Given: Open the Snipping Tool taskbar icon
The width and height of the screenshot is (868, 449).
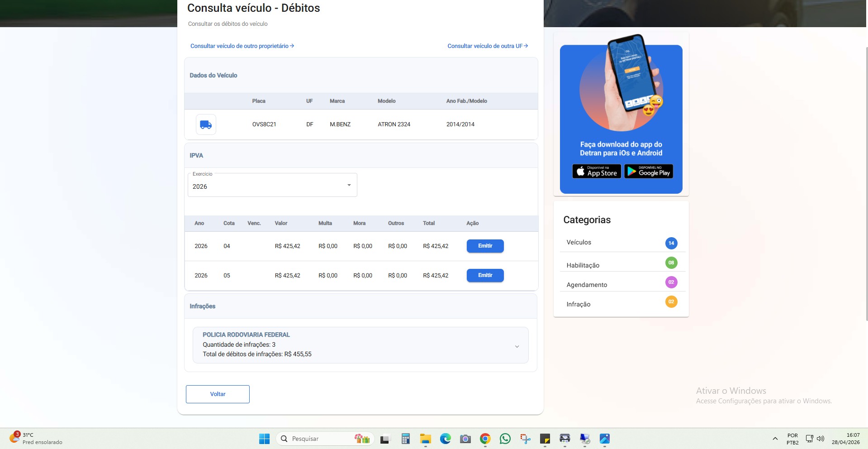Looking at the screenshot, I should click(525, 439).
